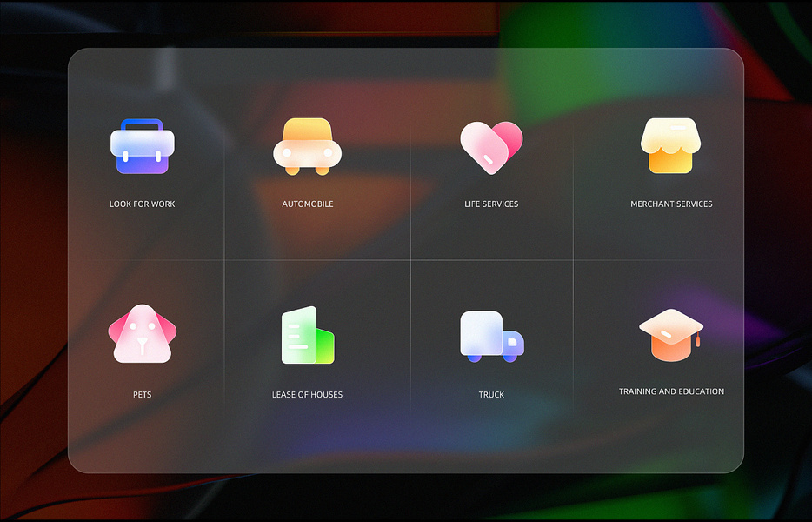The width and height of the screenshot is (812, 522).
Task: Click the LIFE SERVICES label
Action: click(x=491, y=204)
